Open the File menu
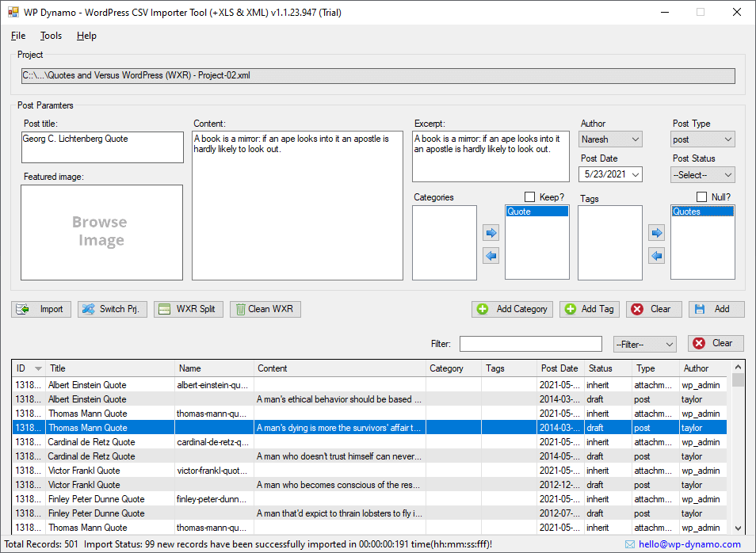756x553 pixels. [18, 36]
